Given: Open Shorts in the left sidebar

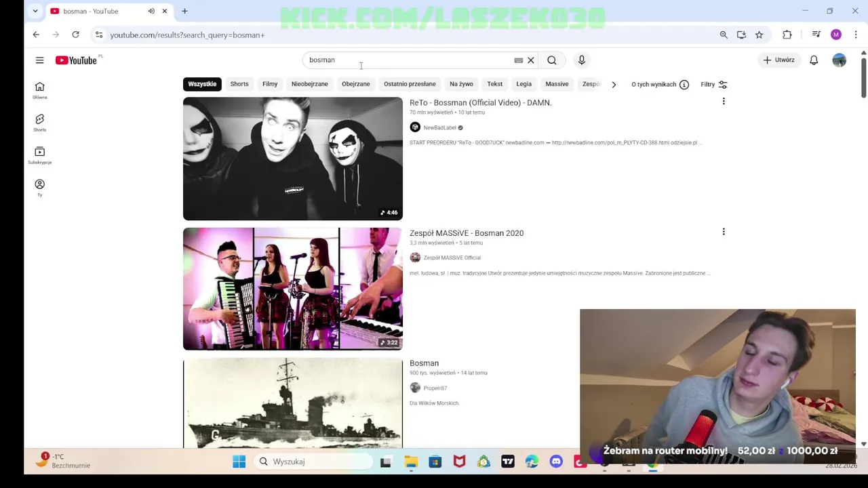Looking at the screenshot, I should pyautogui.click(x=39, y=123).
